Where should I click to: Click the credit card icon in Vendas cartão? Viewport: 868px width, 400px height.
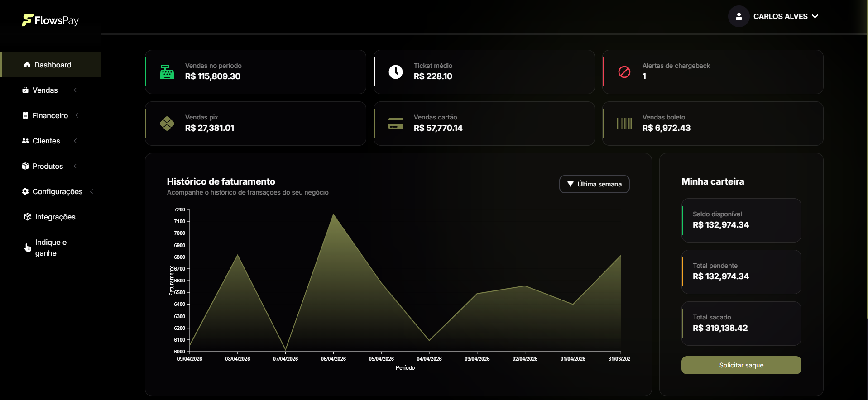pos(396,124)
